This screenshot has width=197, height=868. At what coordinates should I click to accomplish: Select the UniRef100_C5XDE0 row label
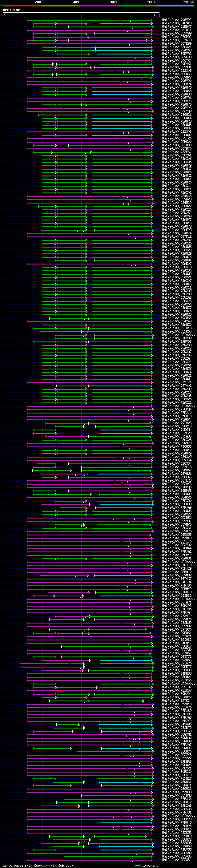[x=177, y=518]
